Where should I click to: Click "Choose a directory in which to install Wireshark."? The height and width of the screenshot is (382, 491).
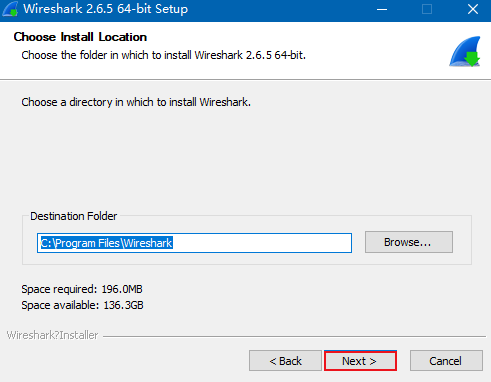click(136, 102)
